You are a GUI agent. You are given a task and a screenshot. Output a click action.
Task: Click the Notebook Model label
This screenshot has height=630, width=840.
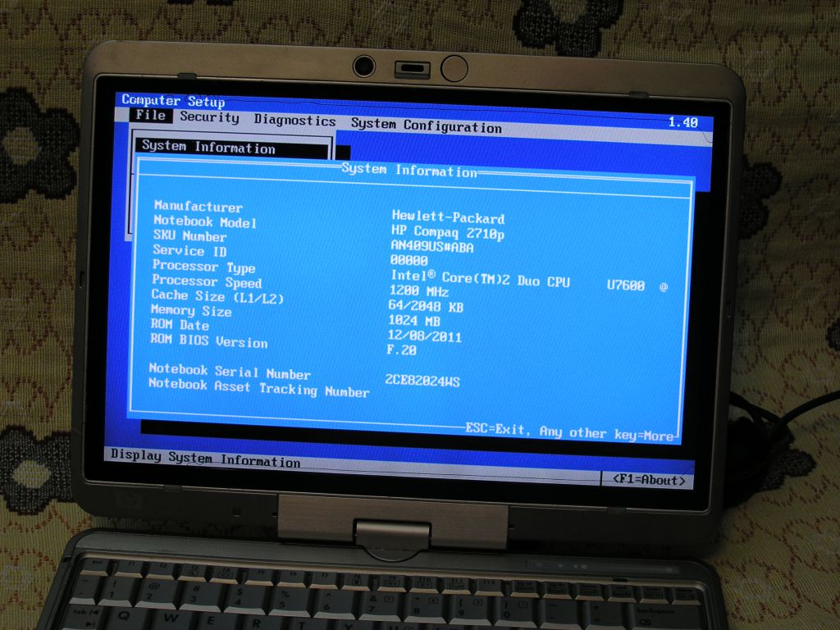coord(204,221)
